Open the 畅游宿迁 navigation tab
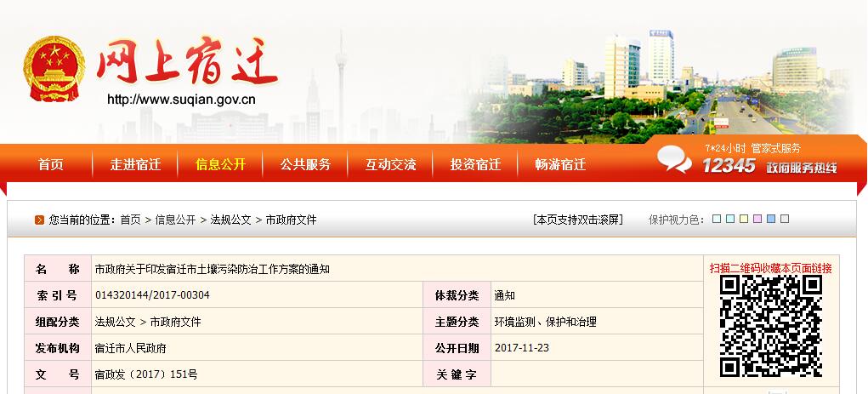This screenshot has height=394, width=868. pos(560,164)
